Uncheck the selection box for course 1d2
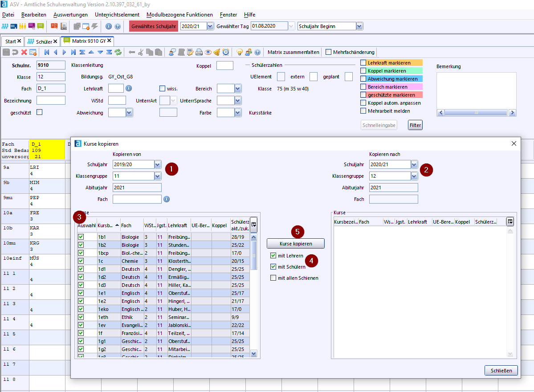This screenshot has width=534, height=392. pyautogui.click(x=81, y=277)
